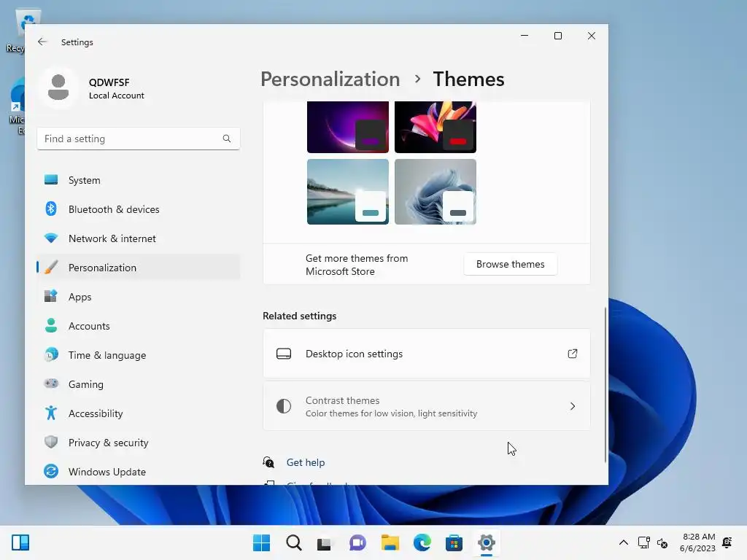Click the network status tray icon

[643, 542]
